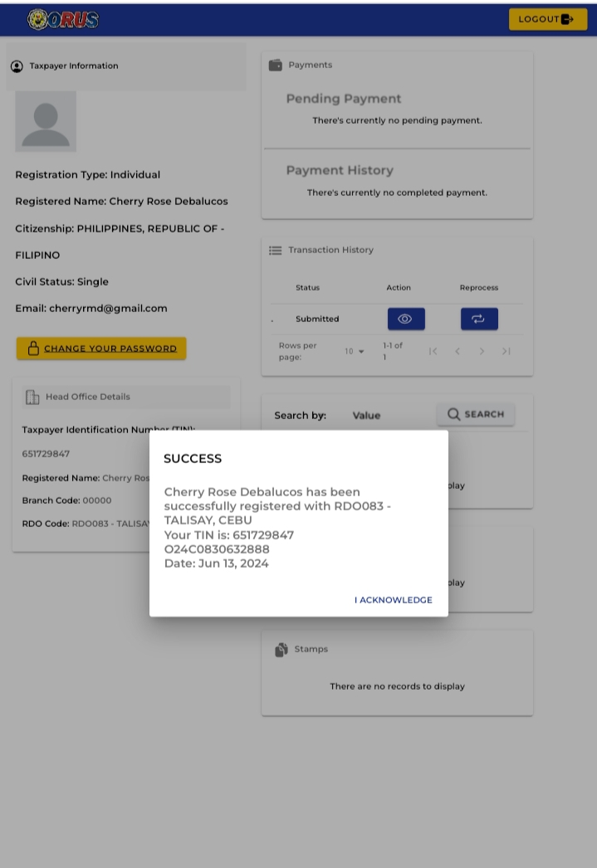The height and width of the screenshot is (868, 597).
Task: Click the Stamps documents icon
Action: (281, 650)
